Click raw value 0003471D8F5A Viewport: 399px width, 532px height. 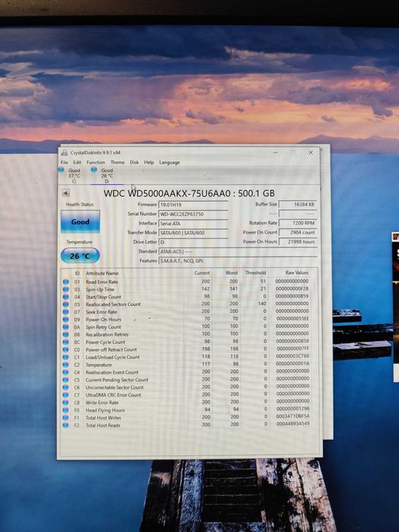(292, 416)
